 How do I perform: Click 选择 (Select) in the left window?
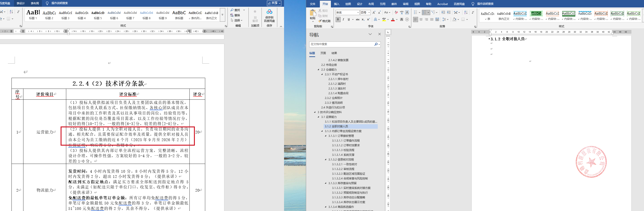click(237, 20)
